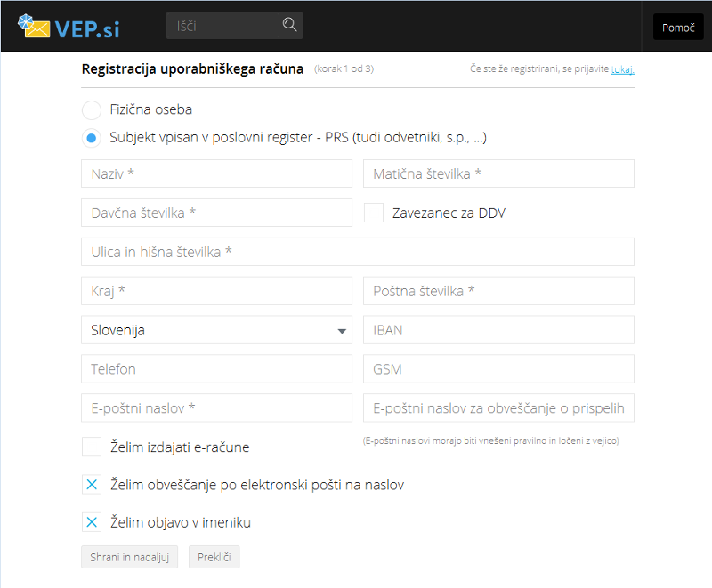This screenshot has height=588, width=712.
Task: Follow the tukaj login link
Action: (x=622, y=69)
